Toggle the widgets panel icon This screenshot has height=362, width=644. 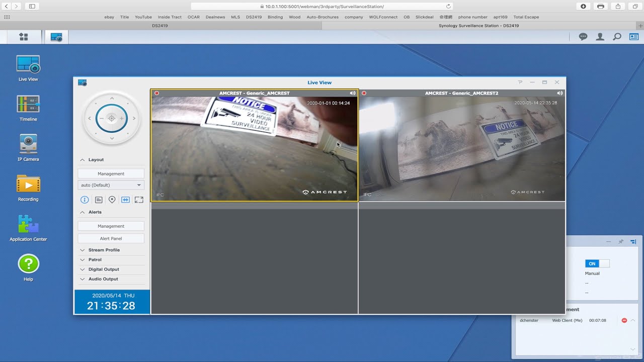pyautogui.click(x=634, y=37)
